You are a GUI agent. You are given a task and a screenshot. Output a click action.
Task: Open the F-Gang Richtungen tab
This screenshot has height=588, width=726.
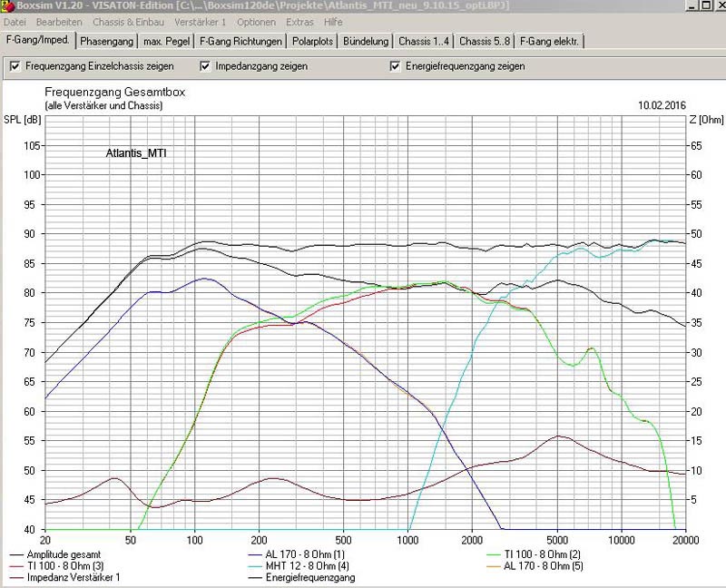pyautogui.click(x=240, y=42)
